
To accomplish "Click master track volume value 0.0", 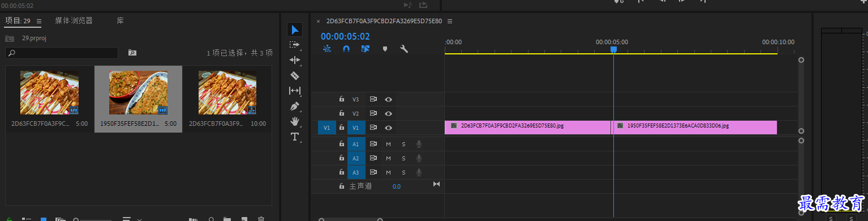I will (x=397, y=186).
